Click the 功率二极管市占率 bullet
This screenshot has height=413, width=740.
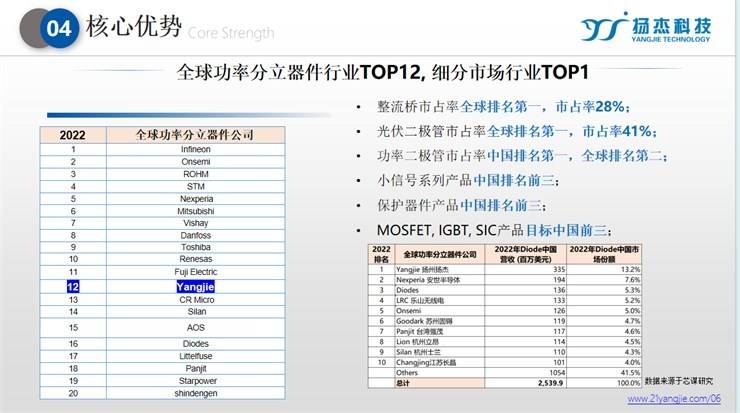click(522, 156)
